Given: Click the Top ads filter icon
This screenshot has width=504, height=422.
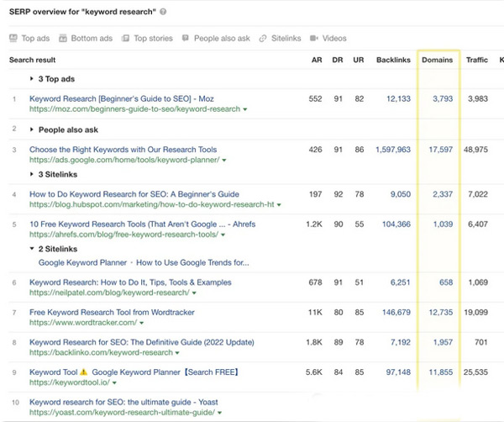Looking at the screenshot, I should coord(13,39).
